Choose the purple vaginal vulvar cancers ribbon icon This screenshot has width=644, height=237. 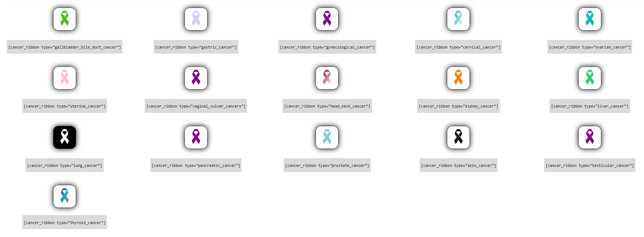click(x=196, y=78)
